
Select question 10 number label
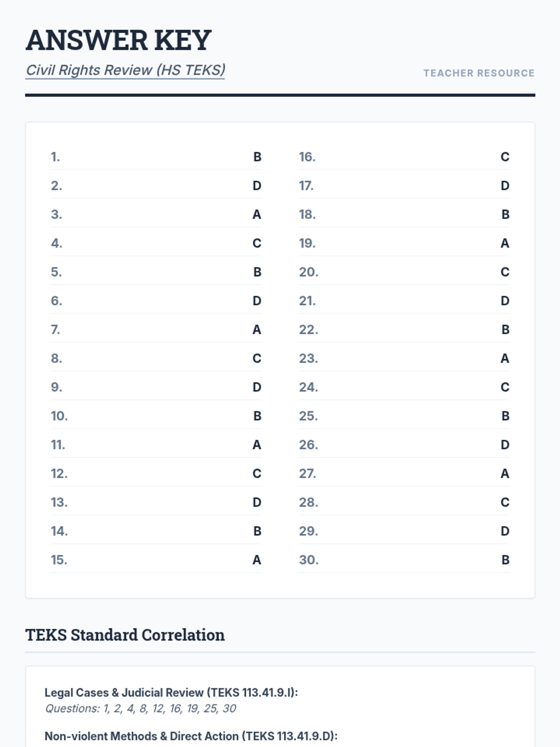pyautogui.click(x=59, y=416)
